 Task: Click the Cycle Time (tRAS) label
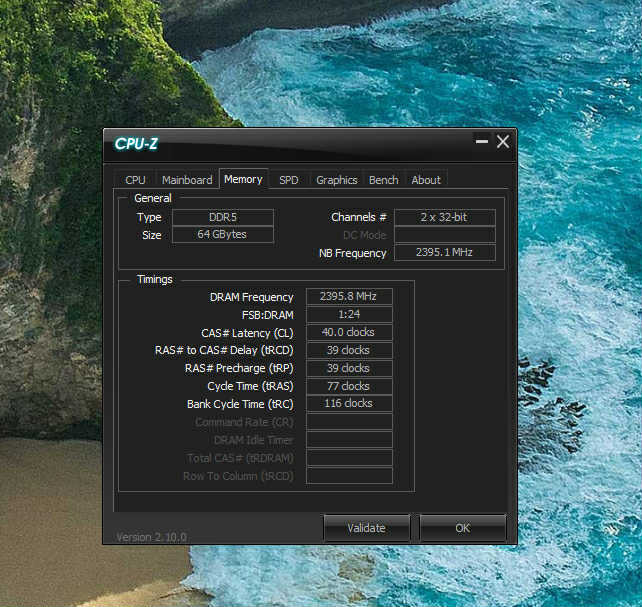[x=251, y=387]
